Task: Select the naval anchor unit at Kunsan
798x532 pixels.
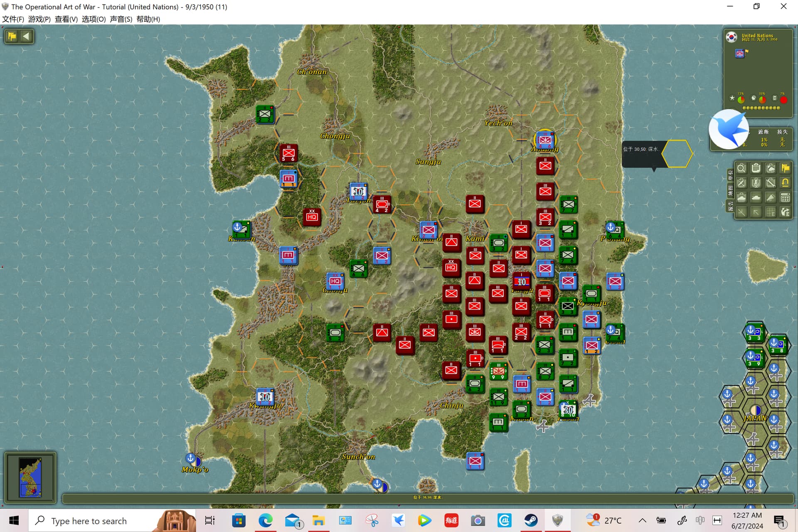Action: pyautogui.click(x=241, y=229)
